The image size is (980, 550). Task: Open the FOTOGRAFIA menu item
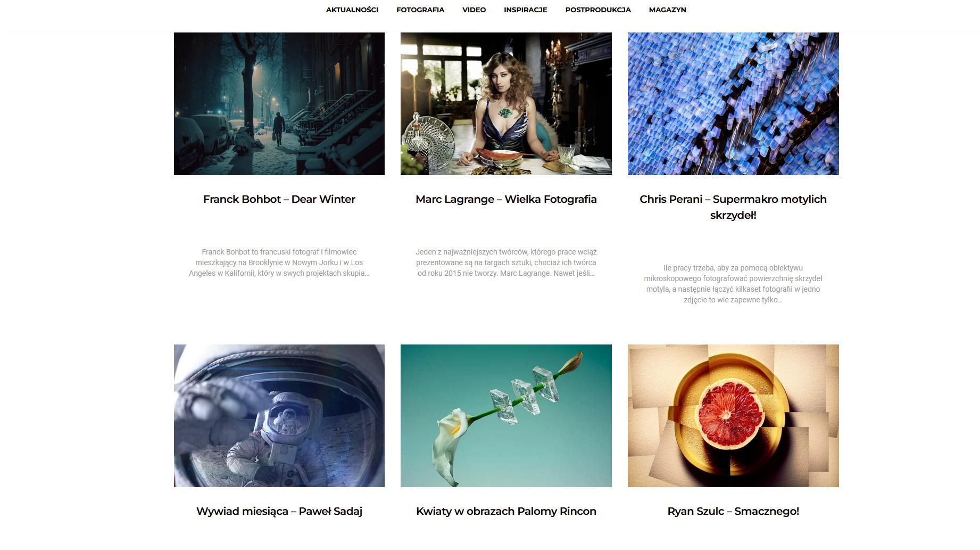pos(420,10)
